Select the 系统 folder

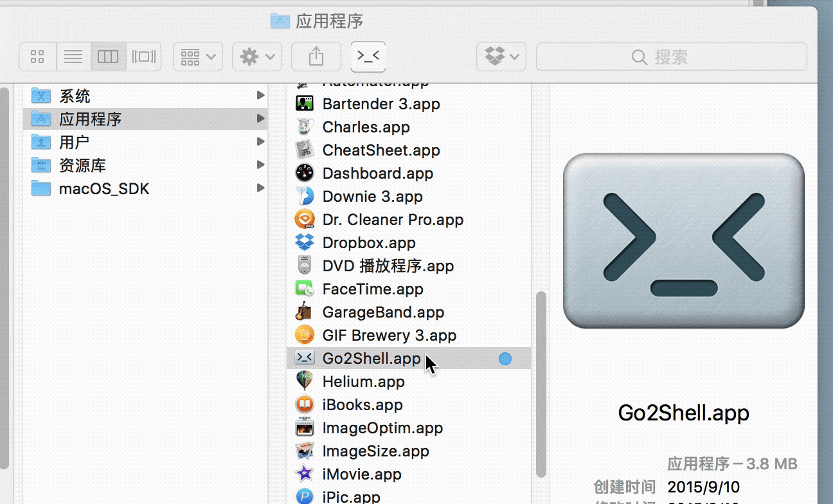click(75, 96)
